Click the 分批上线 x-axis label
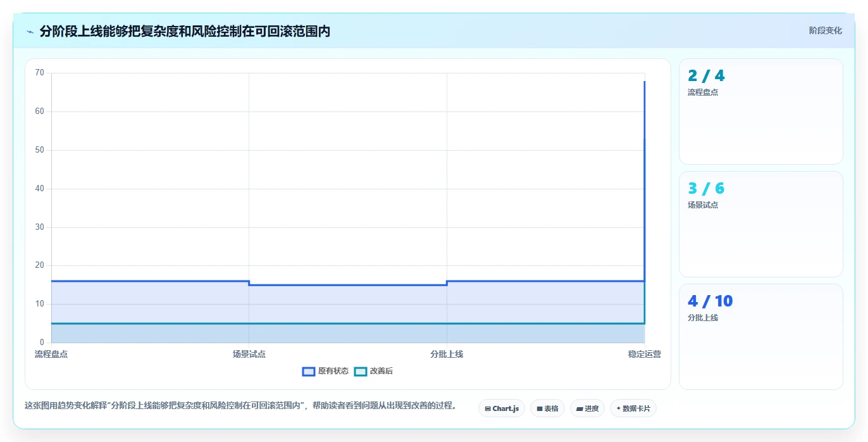This screenshot has height=442, width=868. [x=447, y=354]
